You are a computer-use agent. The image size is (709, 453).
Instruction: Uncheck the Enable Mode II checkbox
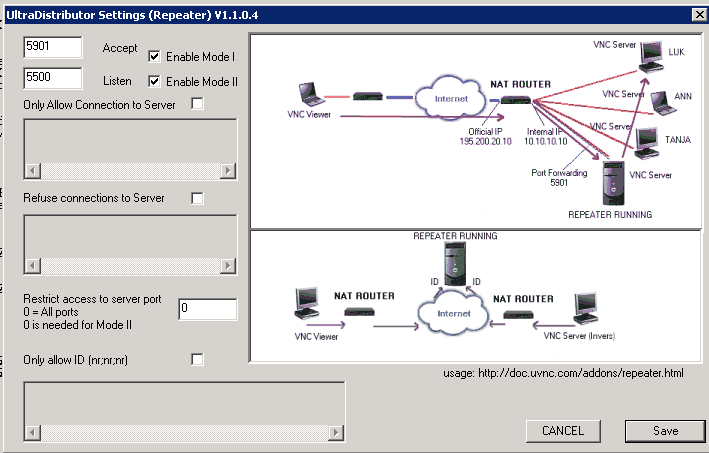(x=155, y=81)
